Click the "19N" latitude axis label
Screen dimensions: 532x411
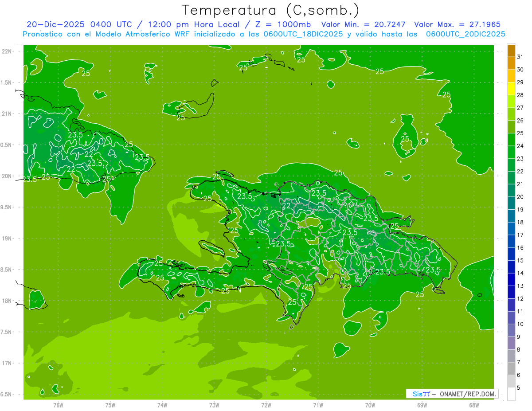(7, 239)
